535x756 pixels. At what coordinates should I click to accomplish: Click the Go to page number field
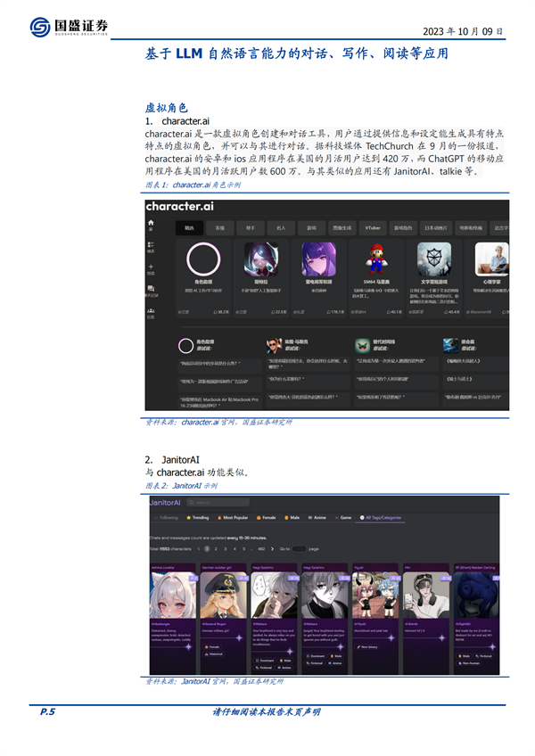[x=299, y=548]
